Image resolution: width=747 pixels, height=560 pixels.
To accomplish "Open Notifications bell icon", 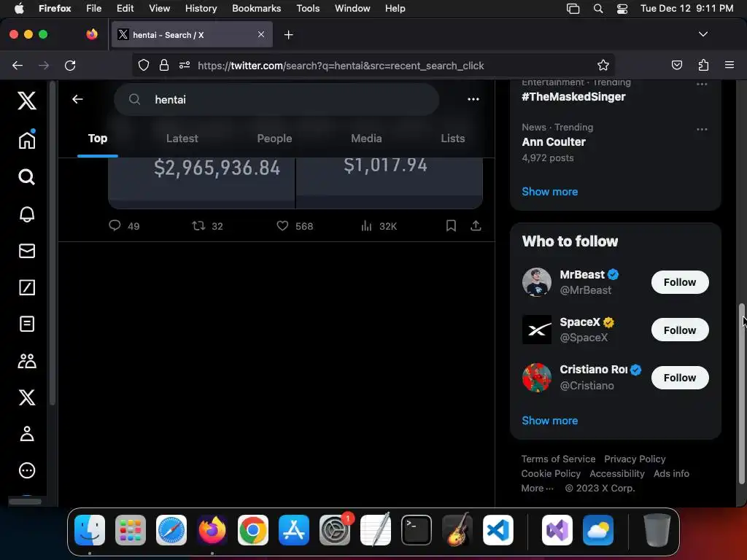I will 27,214.
